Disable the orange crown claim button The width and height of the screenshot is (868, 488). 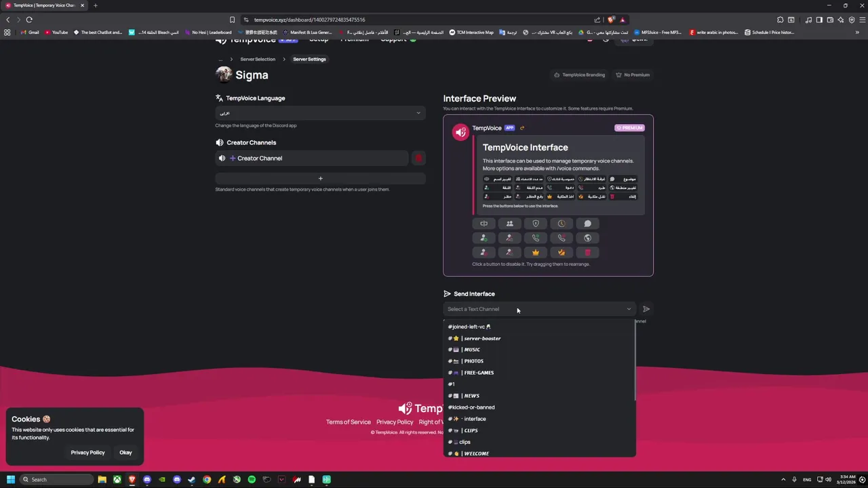tap(536, 252)
